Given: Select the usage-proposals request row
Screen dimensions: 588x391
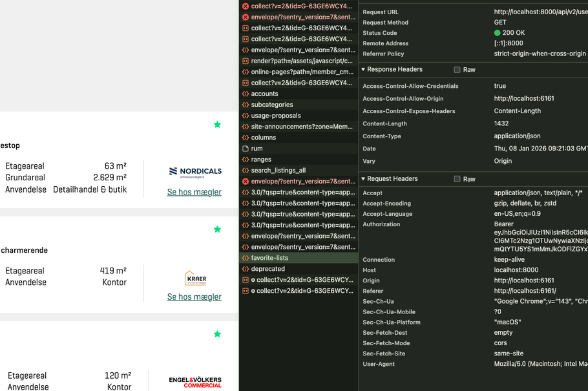Looking at the screenshot, I should tap(275, 116).
